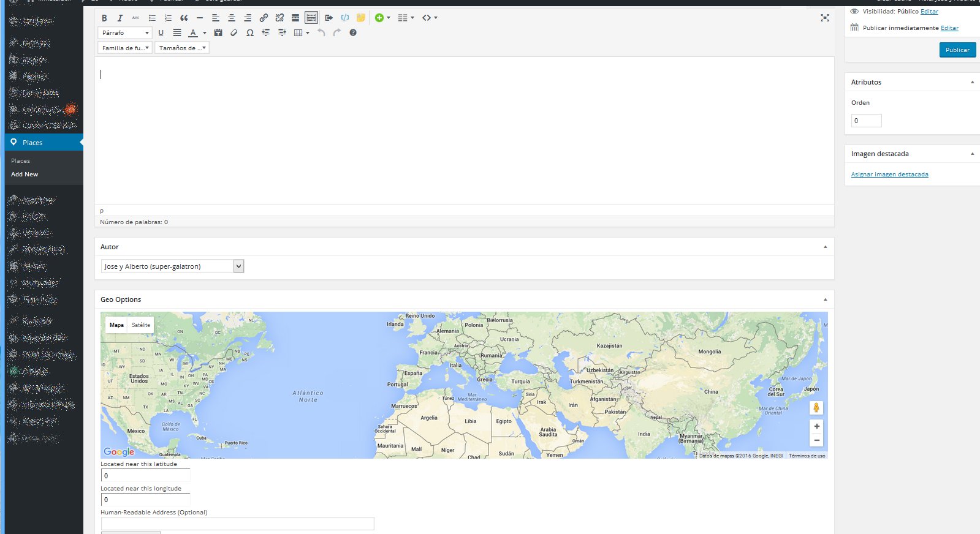
Task: Insert or edit link
Action: [x=264, y=18]
